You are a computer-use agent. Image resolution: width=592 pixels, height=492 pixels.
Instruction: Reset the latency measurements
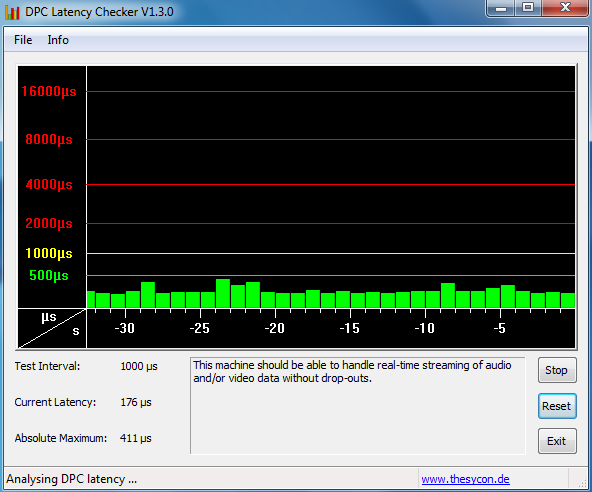click(557, 406)
